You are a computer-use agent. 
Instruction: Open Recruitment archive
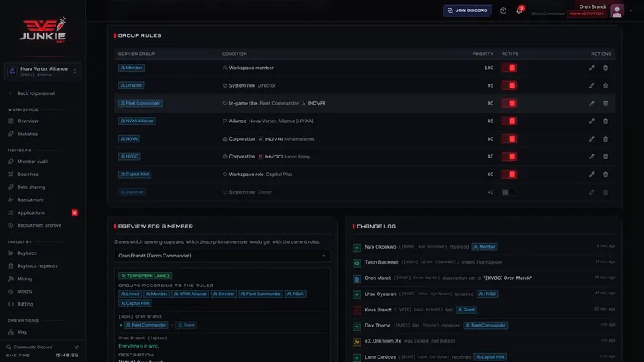[39, 225]
